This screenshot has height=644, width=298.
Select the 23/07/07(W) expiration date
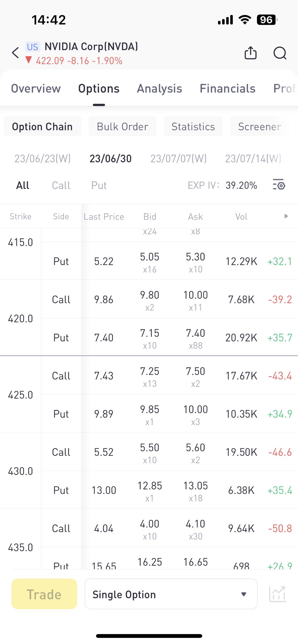[x=179, y=159]
